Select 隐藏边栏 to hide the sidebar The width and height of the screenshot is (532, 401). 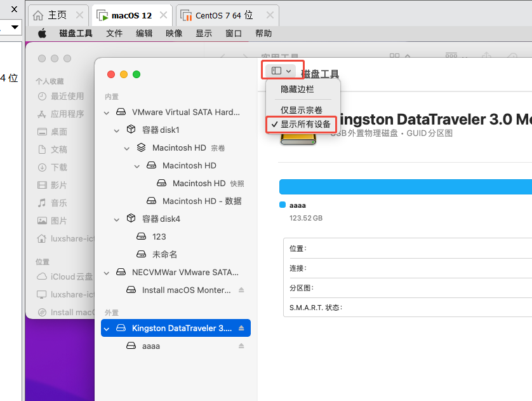tap(297, 90)
